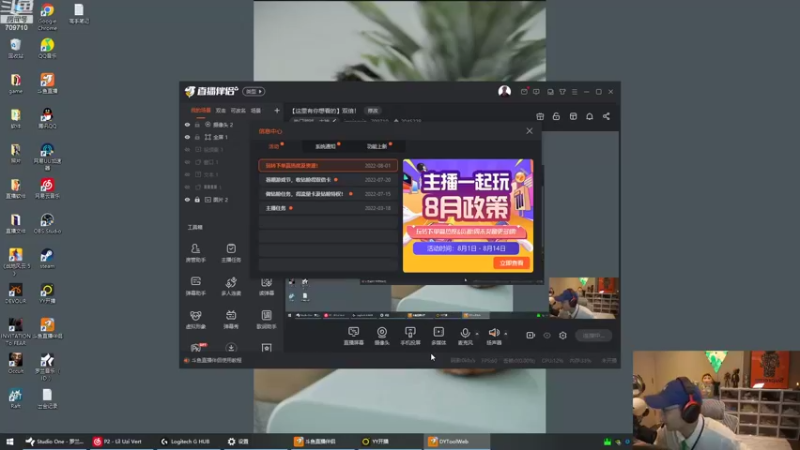
Task: Open the message dated 2022-07-15
Action: (328, 194)
